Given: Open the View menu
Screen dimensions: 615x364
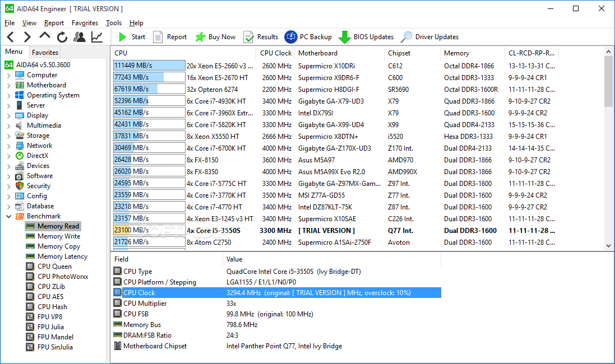Looking at the screenshot, I should [29, 23].
